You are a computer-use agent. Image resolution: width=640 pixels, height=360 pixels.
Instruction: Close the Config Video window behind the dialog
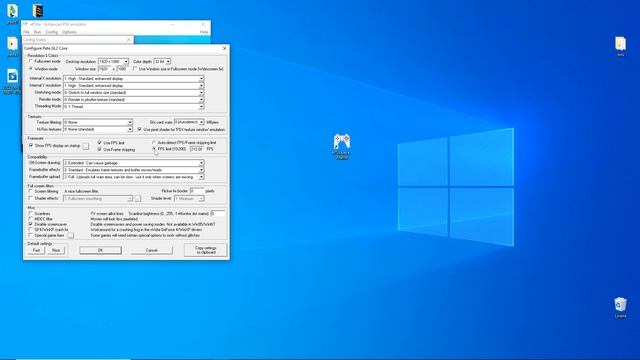click(x=129, y=40)
